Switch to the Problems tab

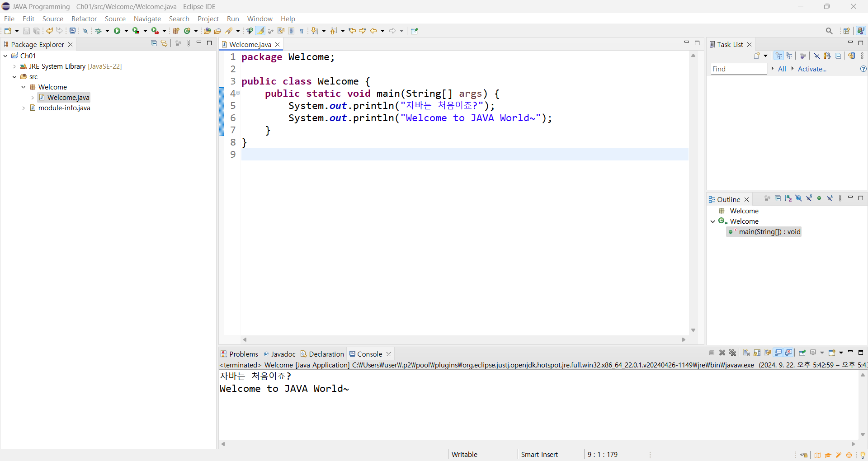tap(239, 354)
